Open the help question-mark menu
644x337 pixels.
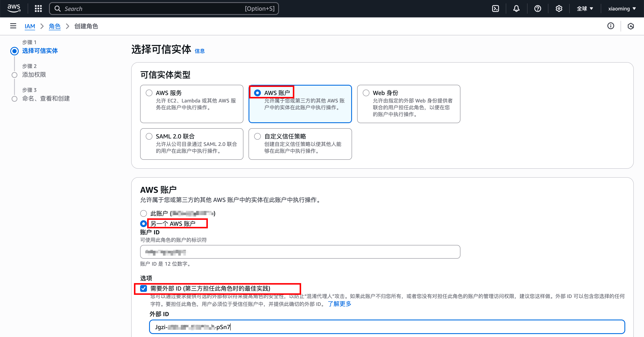[538, 9]
